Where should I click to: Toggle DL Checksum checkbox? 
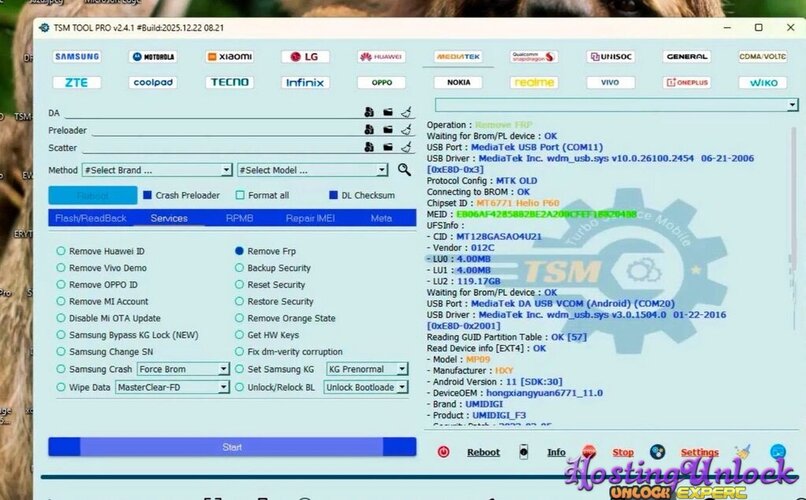333,195
